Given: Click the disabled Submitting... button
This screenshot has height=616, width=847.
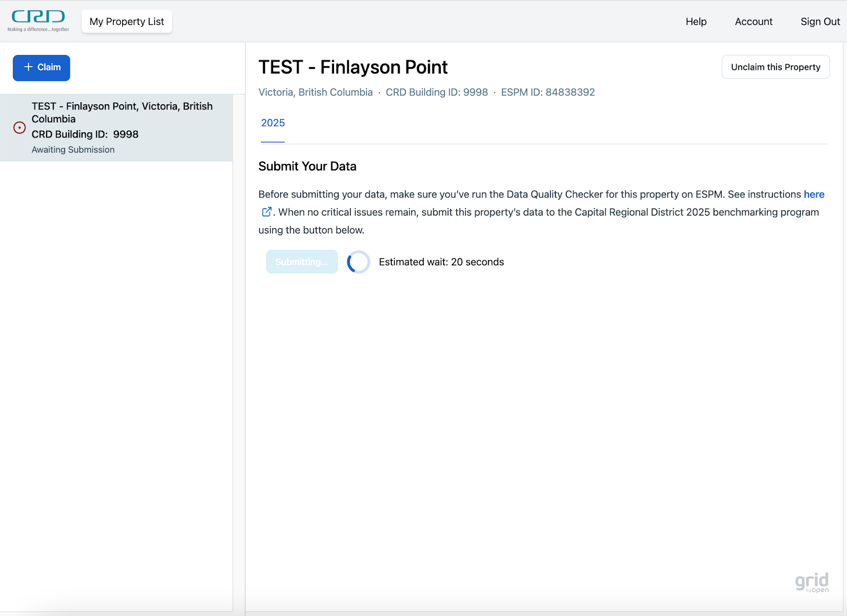Looking at the screenshot, I should click(302, 262).
